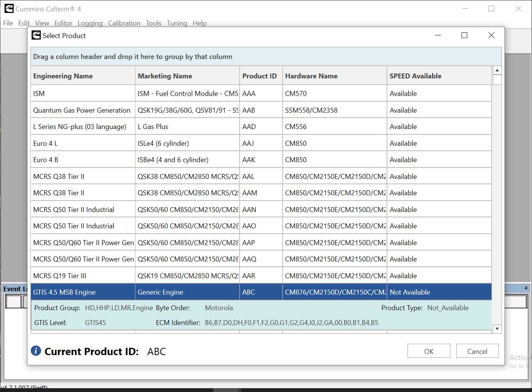Click the Cummins logo in Select Product title
The image size is (532, 392).
(36, 35)
